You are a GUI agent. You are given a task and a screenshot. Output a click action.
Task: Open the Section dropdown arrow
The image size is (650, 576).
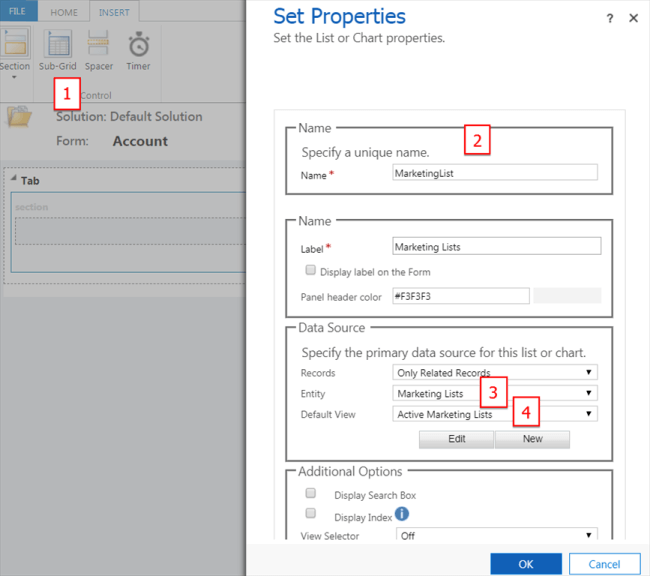[14, 78]
